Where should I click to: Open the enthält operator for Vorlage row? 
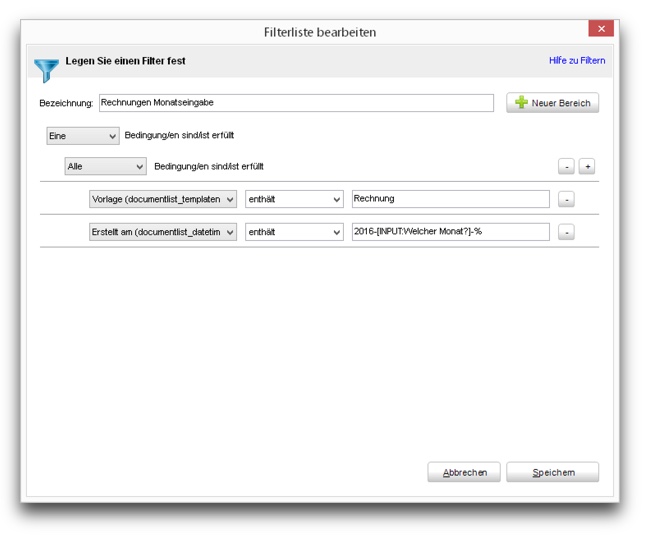[x=294, y=199]
